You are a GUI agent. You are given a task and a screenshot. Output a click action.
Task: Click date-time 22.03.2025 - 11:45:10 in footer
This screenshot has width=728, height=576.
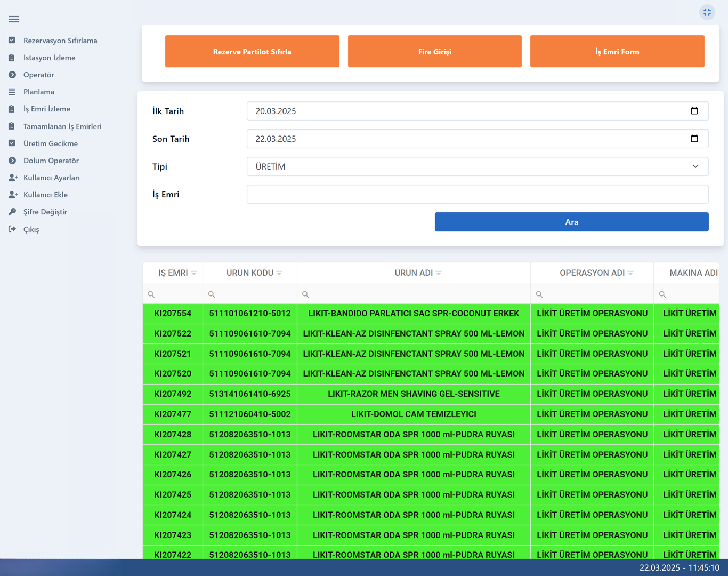click(680, 568)
